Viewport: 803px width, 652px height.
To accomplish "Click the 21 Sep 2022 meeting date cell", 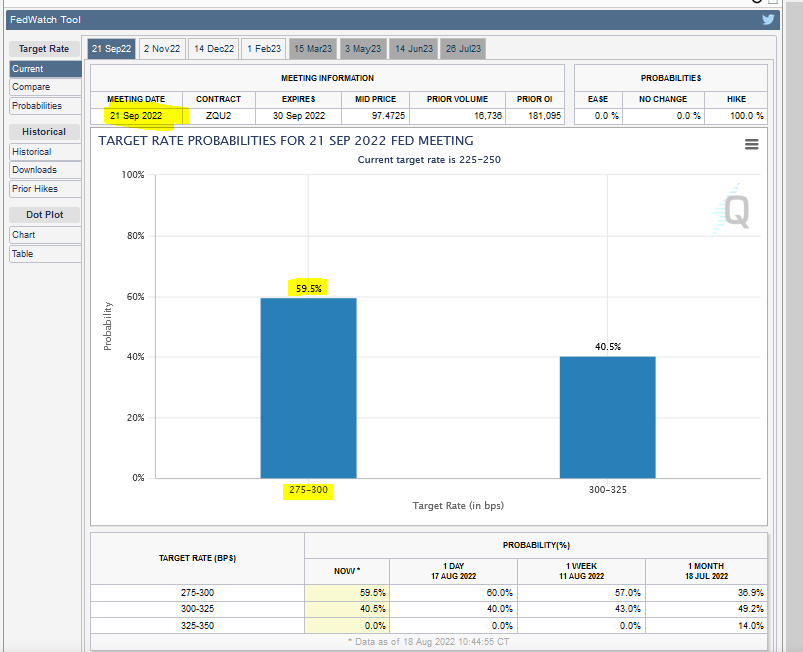I will (136, 116).
